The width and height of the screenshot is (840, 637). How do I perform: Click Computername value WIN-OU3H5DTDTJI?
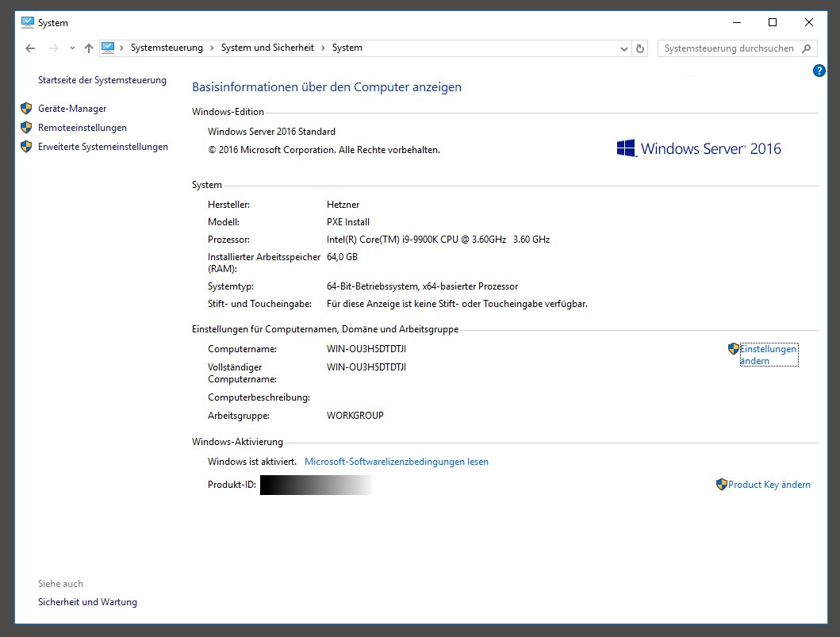366,349
